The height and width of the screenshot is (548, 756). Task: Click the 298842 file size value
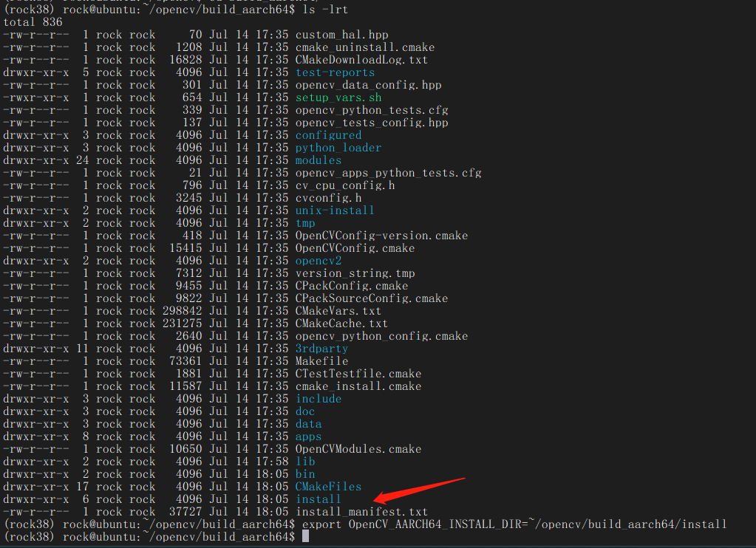point(183,310)
